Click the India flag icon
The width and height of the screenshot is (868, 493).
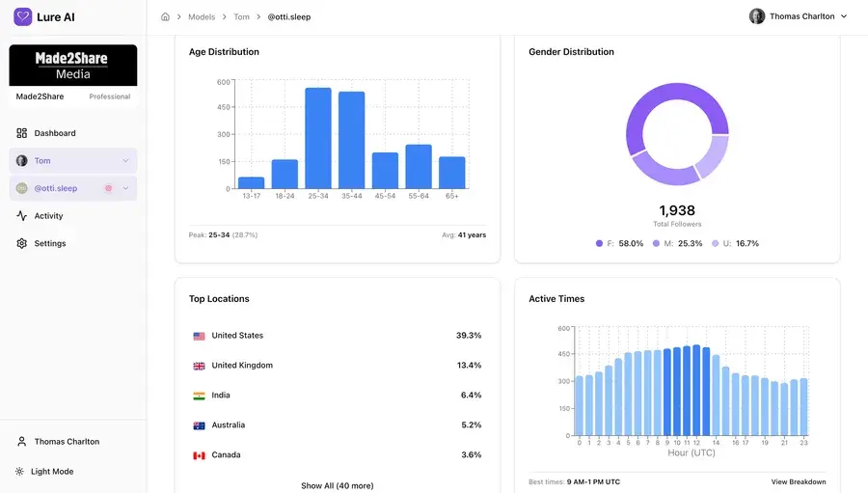[x=199, y=396]
